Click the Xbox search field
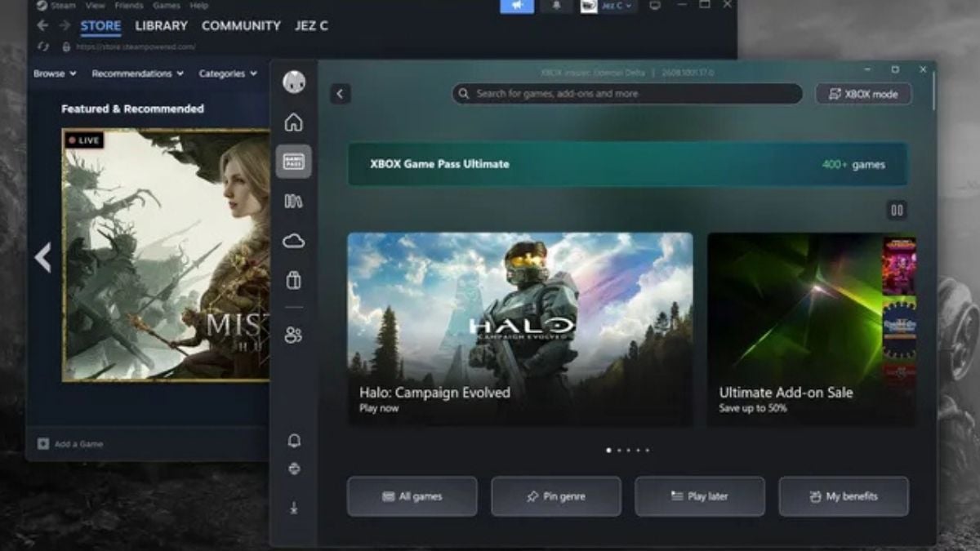 (627, 94)
